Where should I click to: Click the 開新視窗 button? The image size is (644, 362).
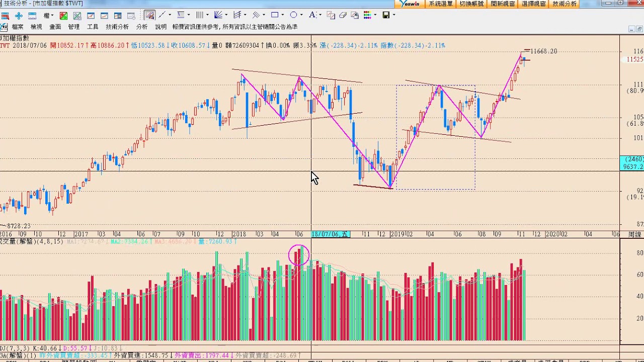[503, 4]
